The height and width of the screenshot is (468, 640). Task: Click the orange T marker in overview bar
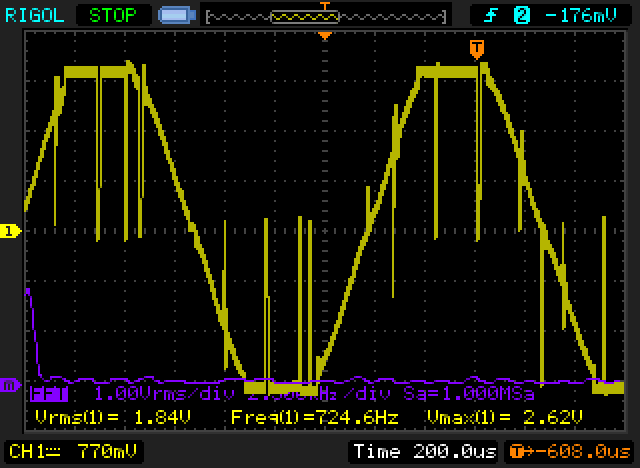coord(325,6)
